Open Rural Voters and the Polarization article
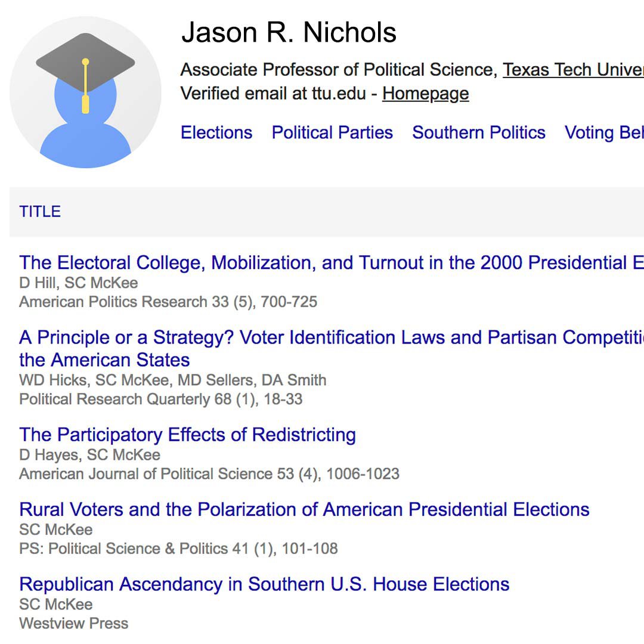This screenshot has height=644, width=644. [304, 510]
